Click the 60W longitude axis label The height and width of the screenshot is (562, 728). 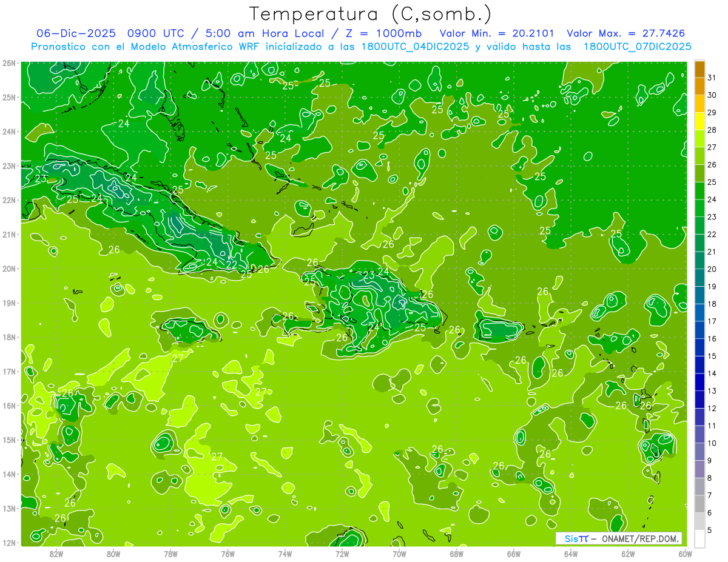[x=686, y=554]
